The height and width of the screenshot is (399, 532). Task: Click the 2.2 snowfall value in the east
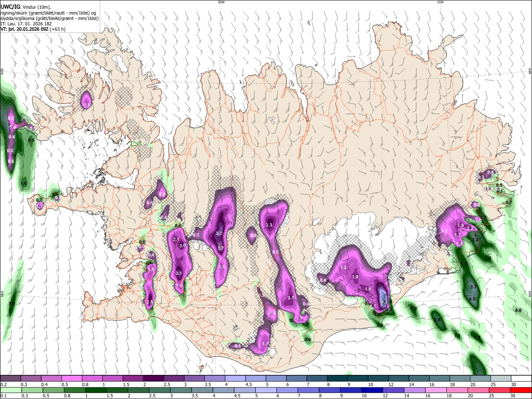click(470, 228)
